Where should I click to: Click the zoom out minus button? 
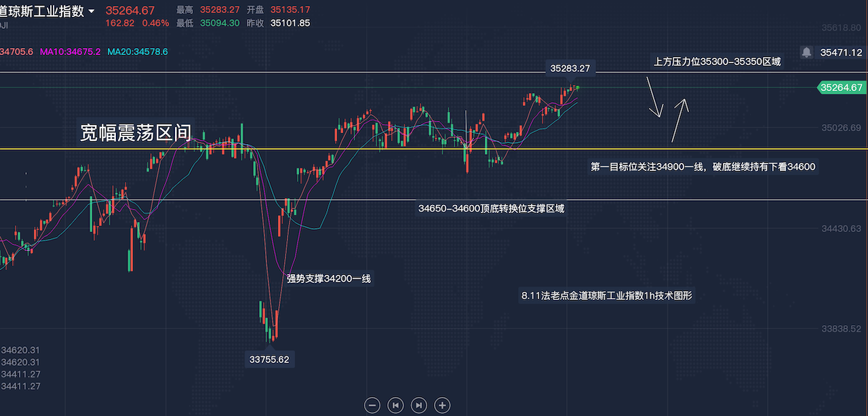click(372, 405)
